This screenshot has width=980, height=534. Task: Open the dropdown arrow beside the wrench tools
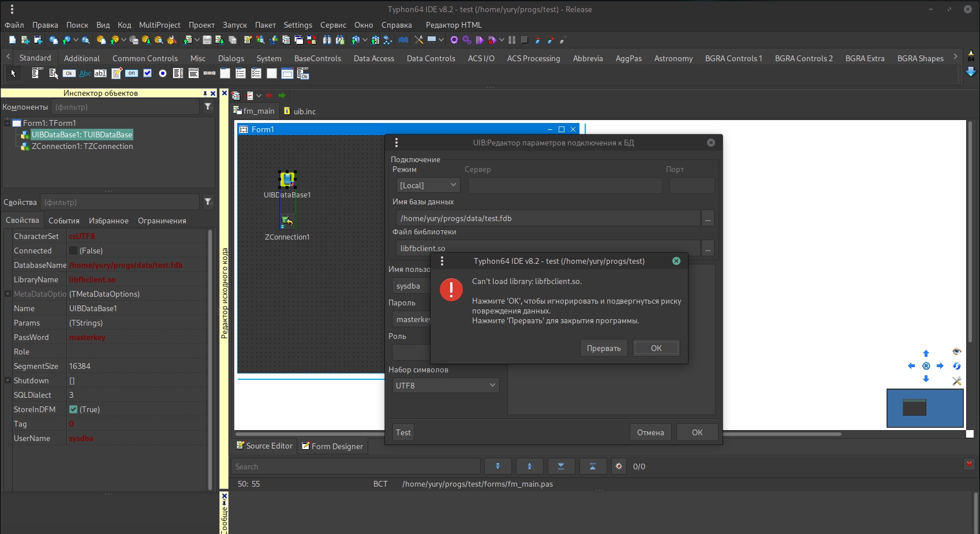pos(441,40)
